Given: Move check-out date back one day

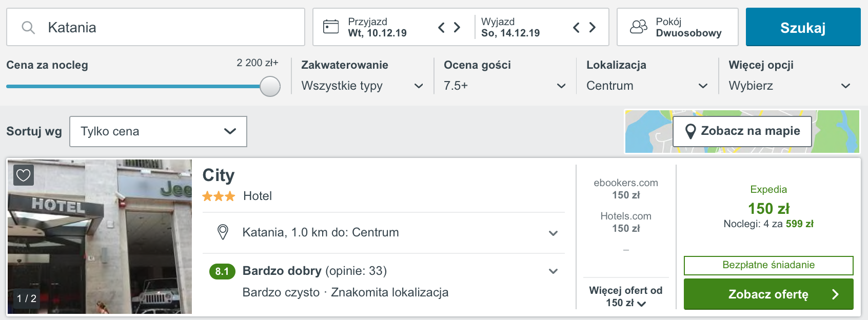Looking at the screenshot, I should tap(576, 27).
